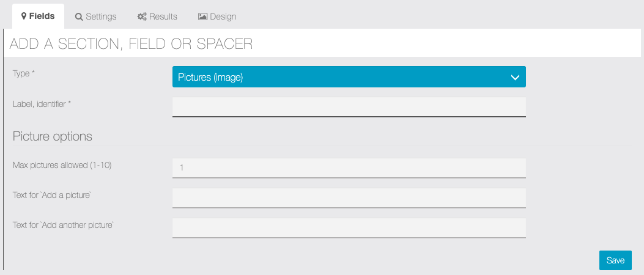Open the Results tab

coord(157,17)
